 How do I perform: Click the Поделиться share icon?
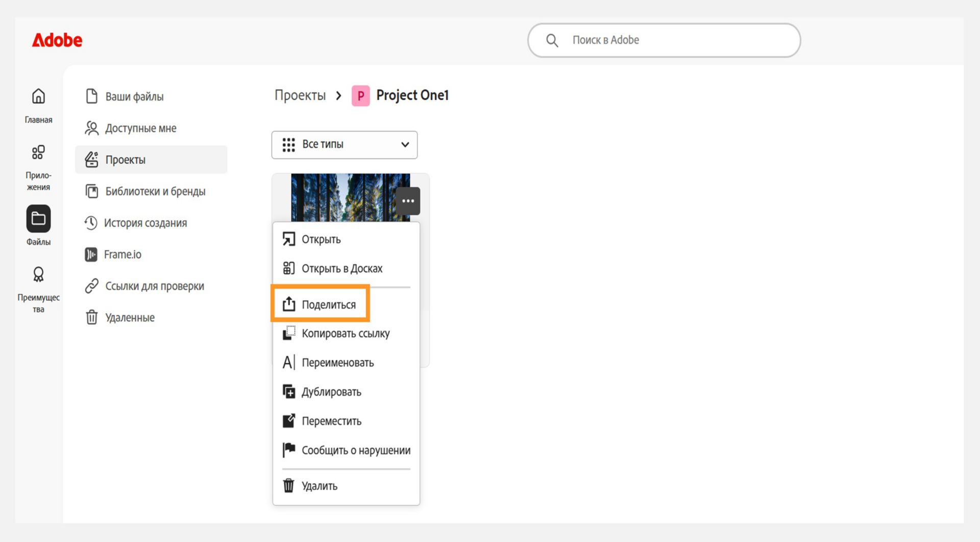tap(289, 304)
